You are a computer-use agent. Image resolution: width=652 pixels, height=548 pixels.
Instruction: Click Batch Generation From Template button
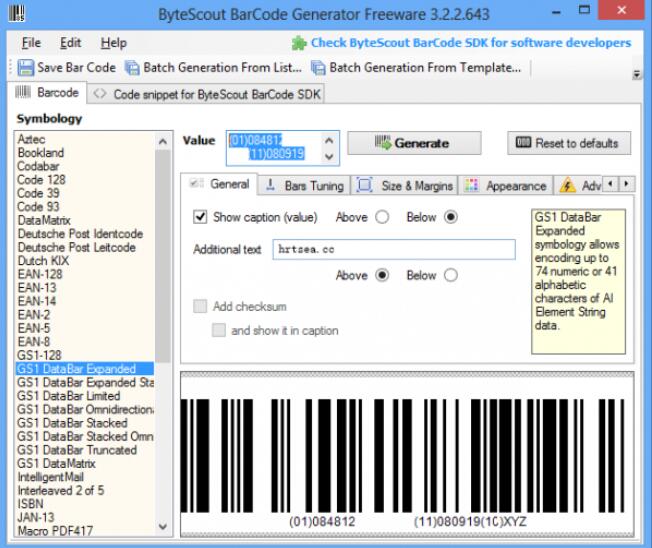coord(416,67)
